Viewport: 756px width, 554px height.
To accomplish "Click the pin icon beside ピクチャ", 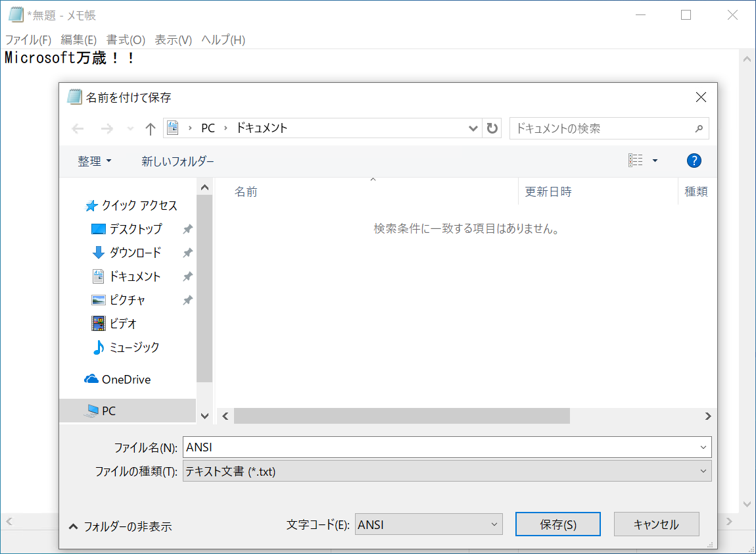I will [187, 300].
